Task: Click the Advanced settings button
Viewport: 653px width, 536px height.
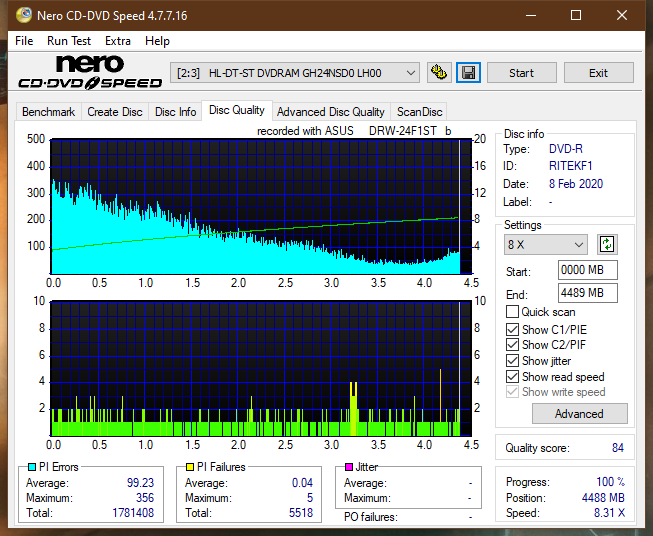Action: [579, 414]
